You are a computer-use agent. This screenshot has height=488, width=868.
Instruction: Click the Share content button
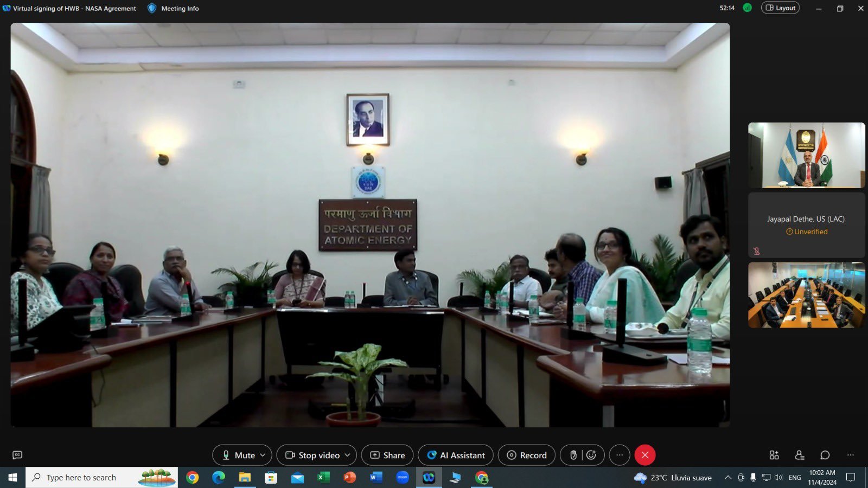[387, 455]
